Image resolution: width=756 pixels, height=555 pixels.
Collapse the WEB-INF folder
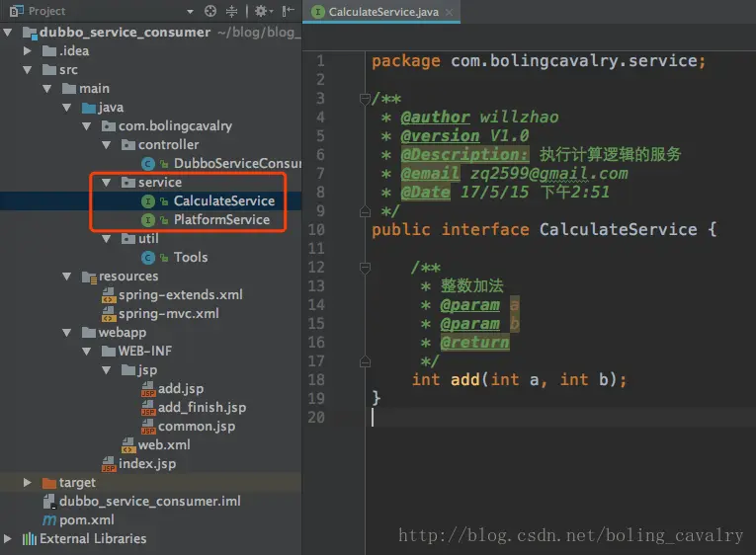(87, 352)
